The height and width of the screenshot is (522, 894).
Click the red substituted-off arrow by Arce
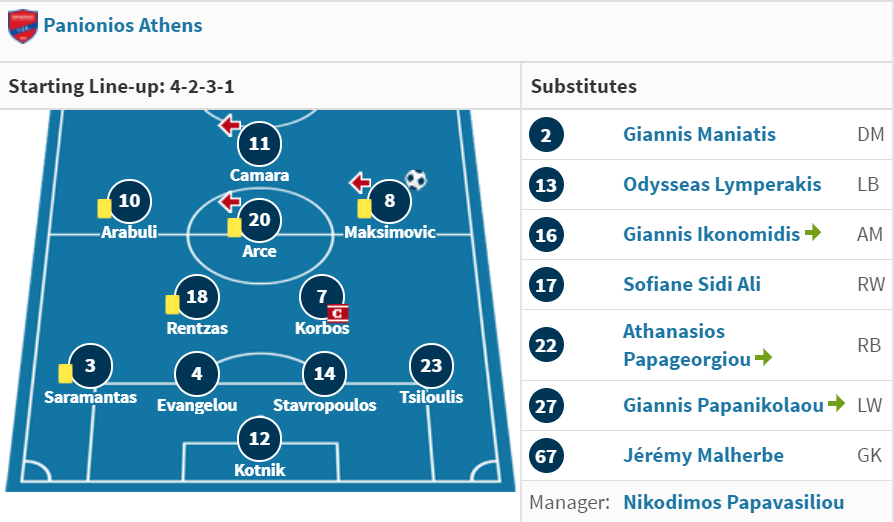pos(230,202)
